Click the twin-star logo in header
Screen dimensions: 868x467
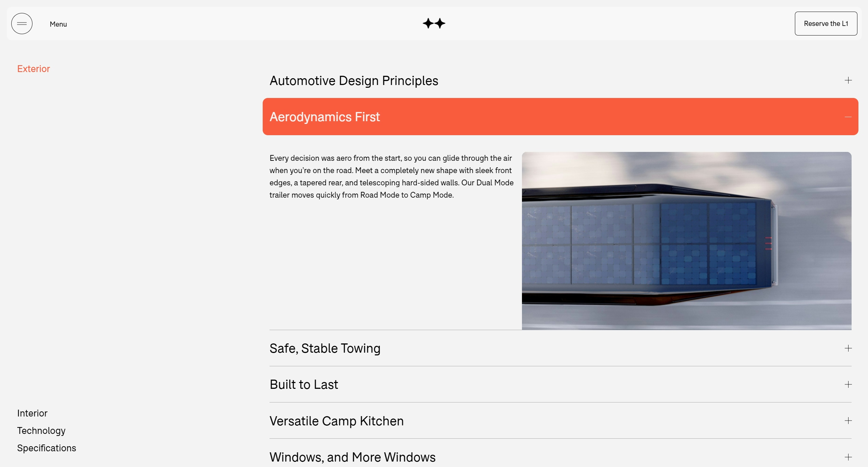[x=434, y=24]
